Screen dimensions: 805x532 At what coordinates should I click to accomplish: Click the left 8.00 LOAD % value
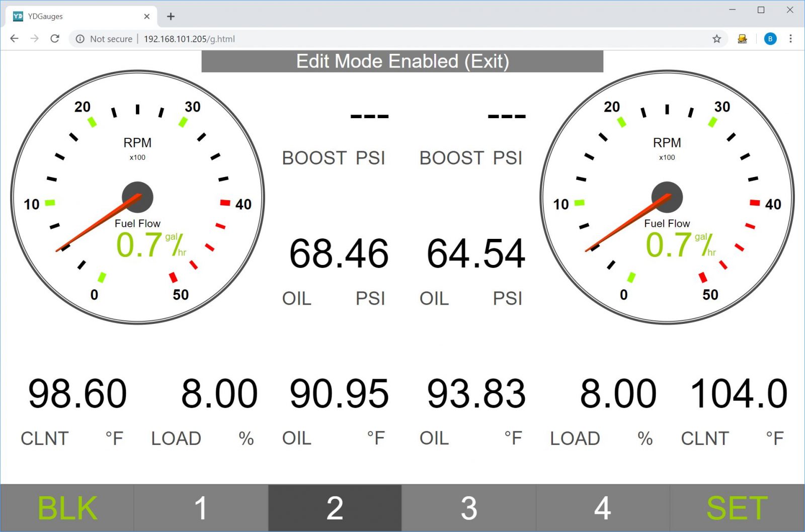(x=219, y=394)
